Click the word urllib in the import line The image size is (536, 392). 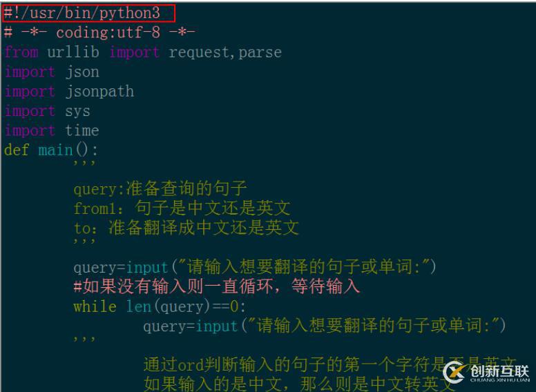(73, 52)
